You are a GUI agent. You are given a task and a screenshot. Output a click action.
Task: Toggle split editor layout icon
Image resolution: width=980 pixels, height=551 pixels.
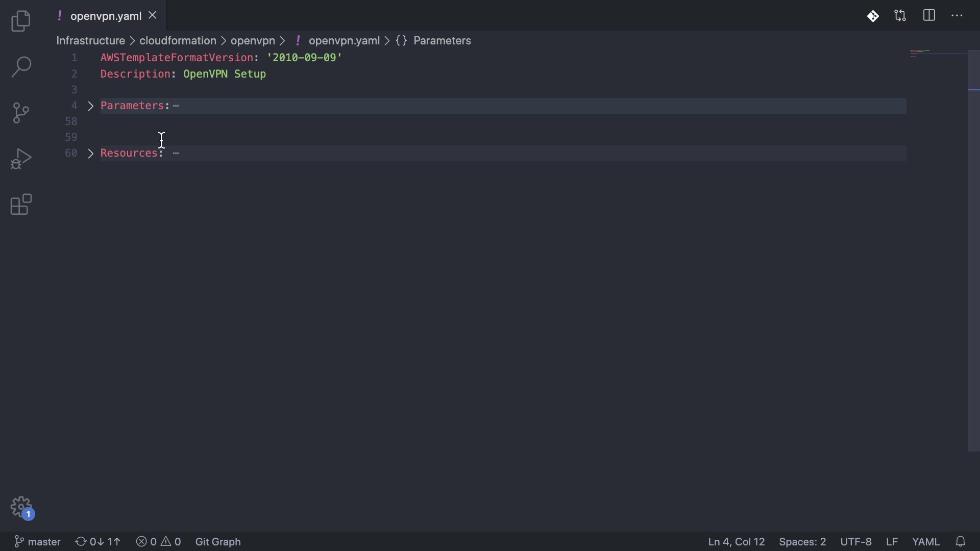(x=929, y=16)
